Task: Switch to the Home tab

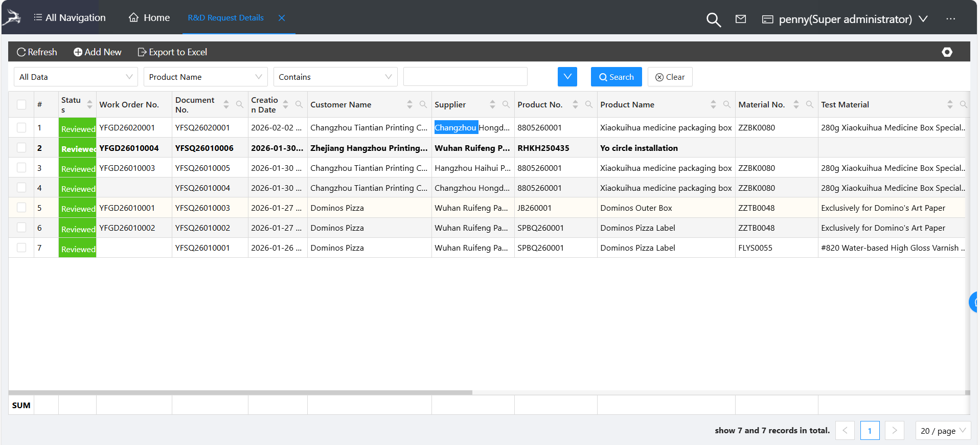Action: (149, 18)
